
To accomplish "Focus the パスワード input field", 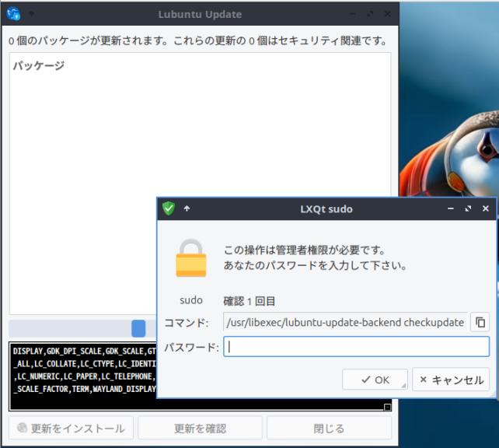I will click(x=357, y=346).
